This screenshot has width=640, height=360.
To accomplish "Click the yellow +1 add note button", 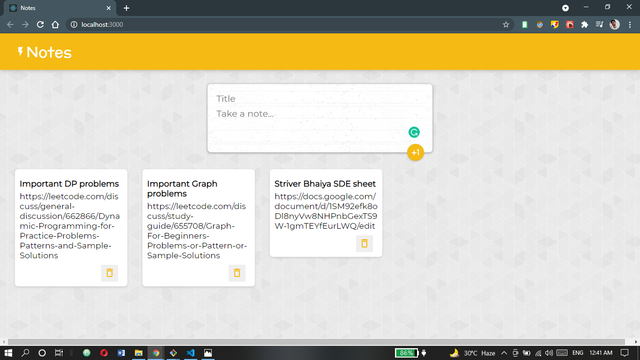I will (x=415, y=153).
